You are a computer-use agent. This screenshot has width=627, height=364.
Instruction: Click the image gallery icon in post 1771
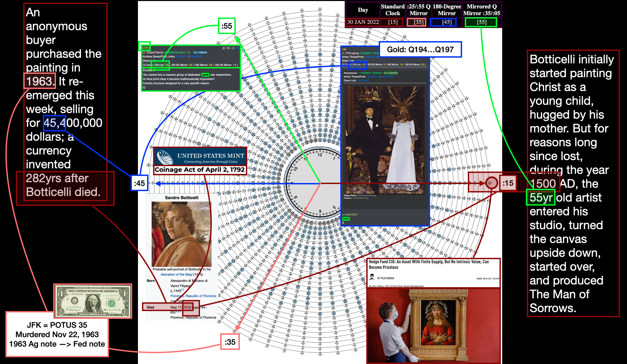[233, 48]
